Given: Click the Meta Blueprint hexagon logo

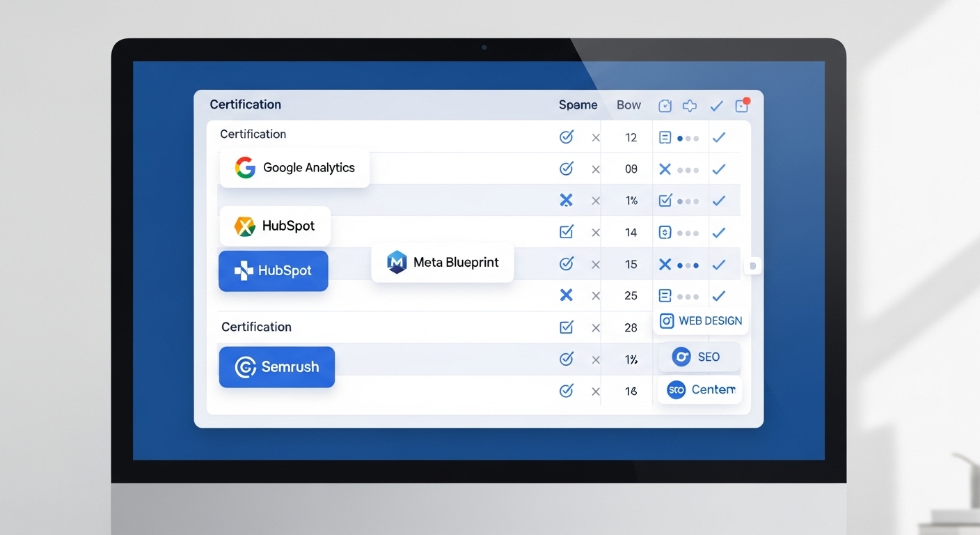Looking at the screenshot, I should tap(397, 263).
